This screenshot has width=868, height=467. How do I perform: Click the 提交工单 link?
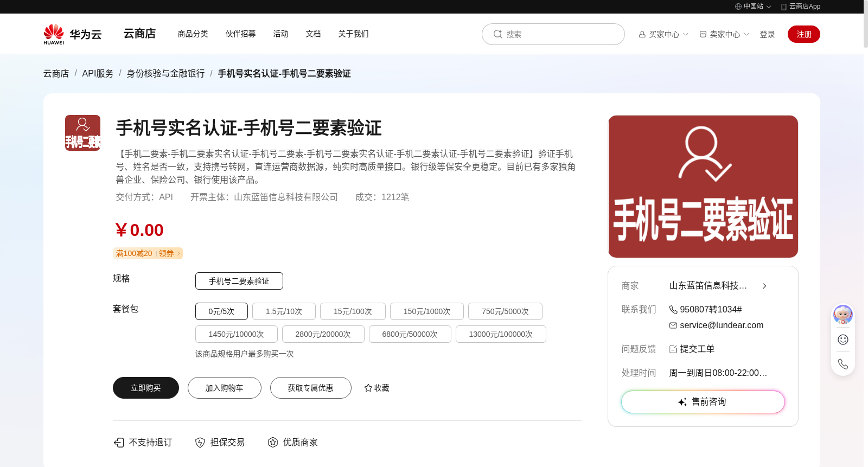pyautogui.click(x=697, y=349)
